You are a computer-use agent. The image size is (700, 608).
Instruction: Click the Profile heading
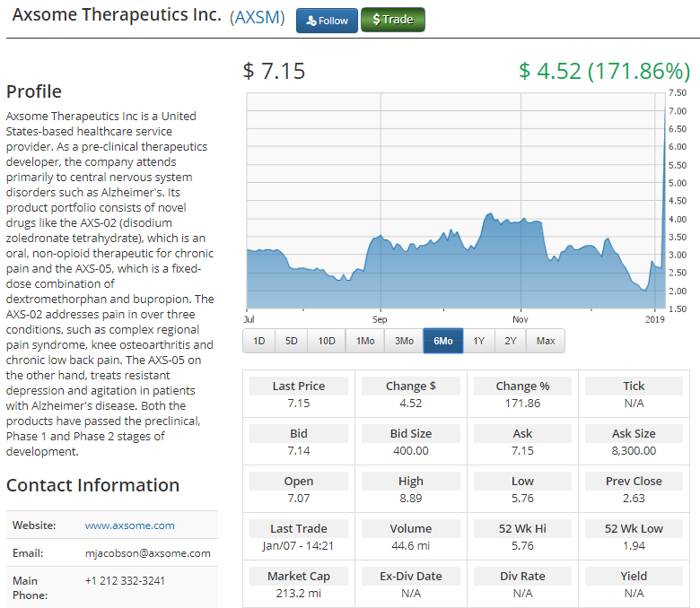click(34, 91)
